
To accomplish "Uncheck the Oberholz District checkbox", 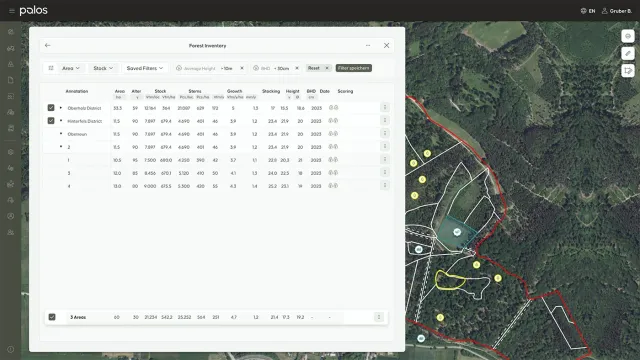I will [51, 108].
